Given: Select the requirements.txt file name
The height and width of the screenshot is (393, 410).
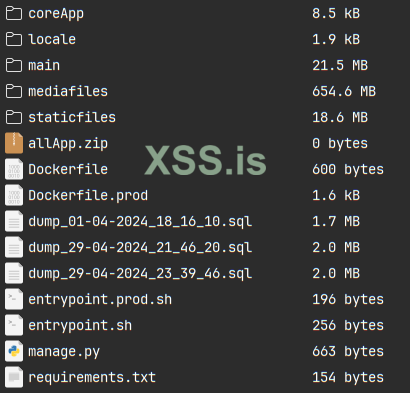Looking at the screenshot, I should point(92,378).
